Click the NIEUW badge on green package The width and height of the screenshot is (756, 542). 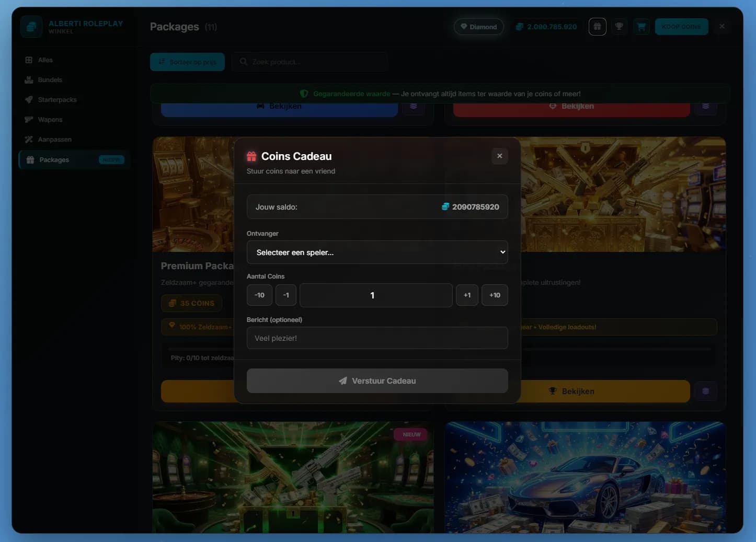pyautogui.click(x=411, y=434)
